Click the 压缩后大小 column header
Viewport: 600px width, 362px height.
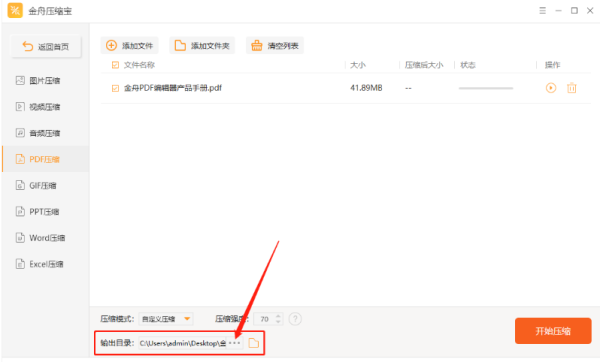click(424, 65)
